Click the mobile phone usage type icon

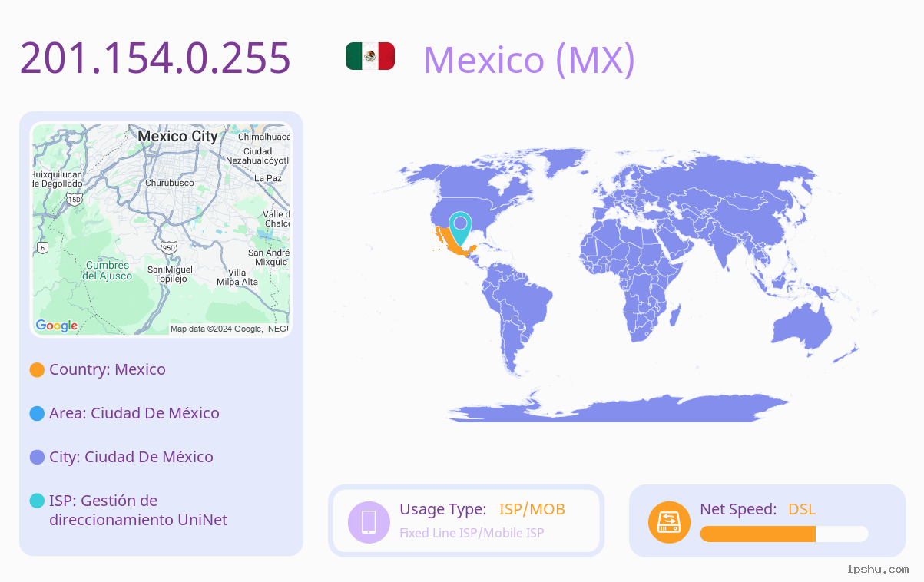[x=369, y=521]
